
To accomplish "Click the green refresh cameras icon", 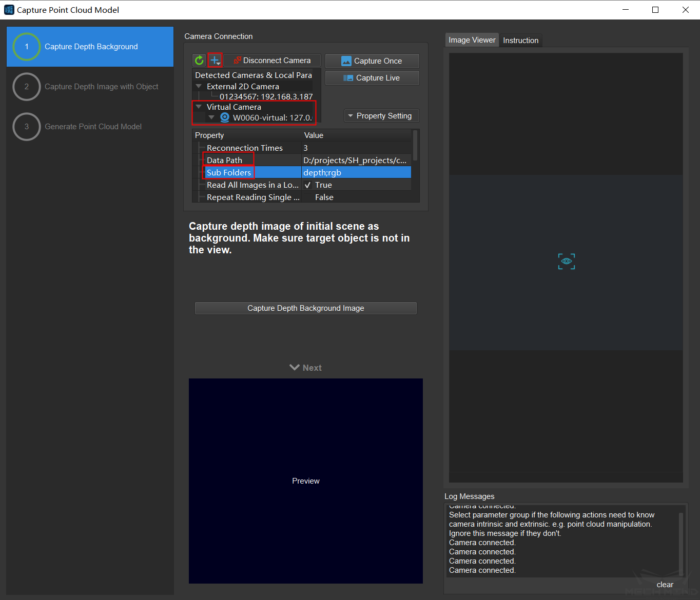I will point(199,61).
